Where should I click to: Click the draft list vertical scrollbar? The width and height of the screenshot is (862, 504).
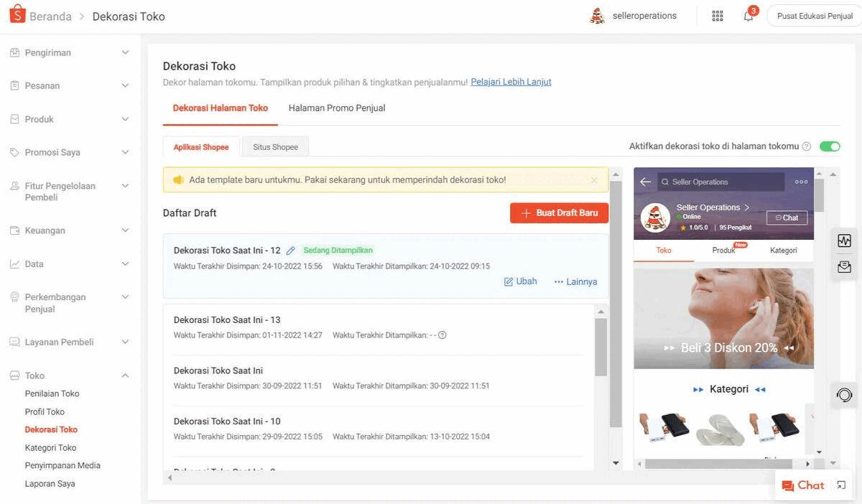[601, 347]
